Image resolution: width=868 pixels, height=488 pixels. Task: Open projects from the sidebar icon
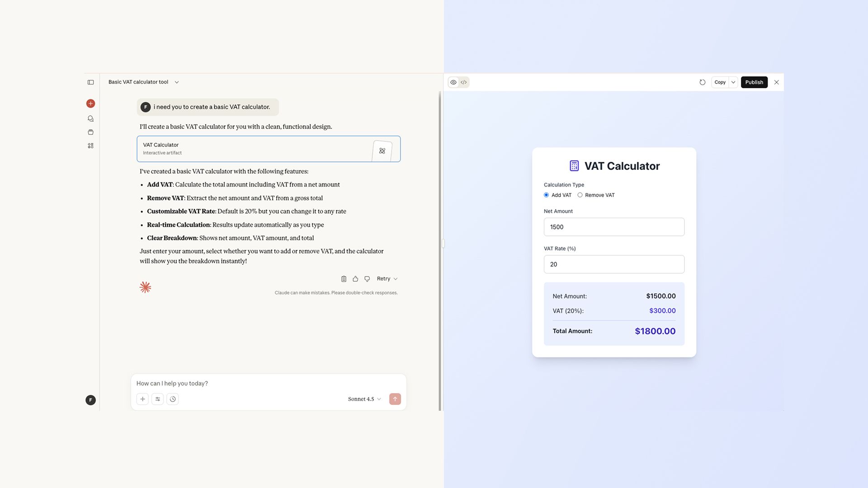click(x=90, y=132)
